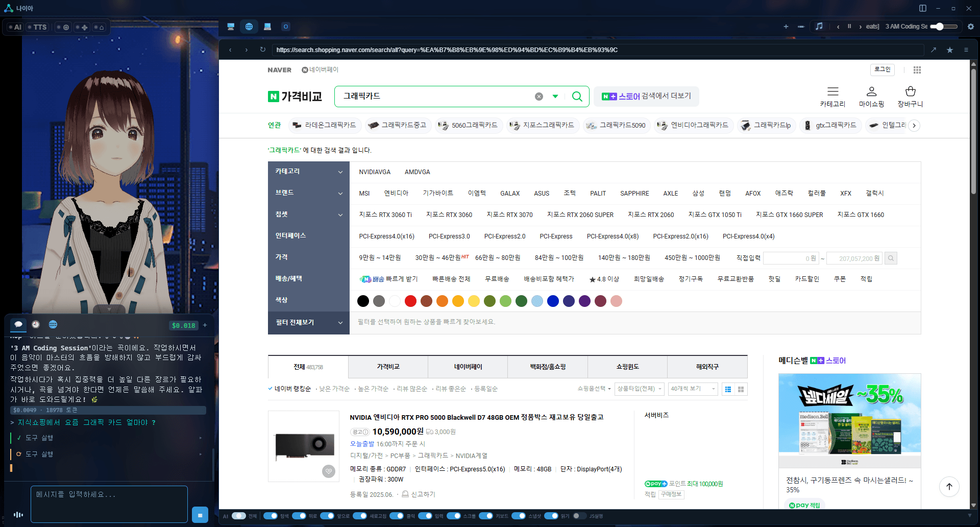This screenshot has height=527, width=980.
Task: Go back in the embedded browser
Action: click(230, 50)
